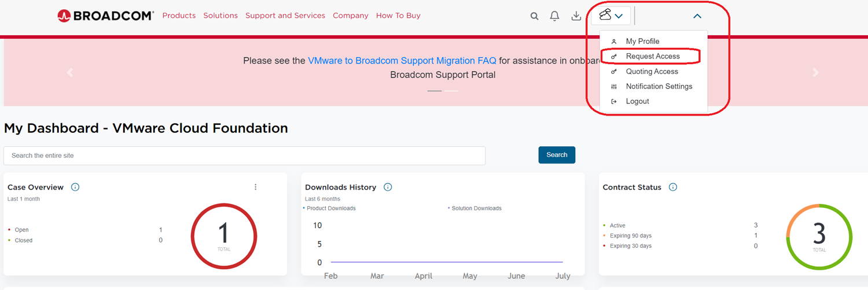Viewport: 868px width, 290px height.
Task: Collapse the user menu chevron
Action: pos(697,16)
